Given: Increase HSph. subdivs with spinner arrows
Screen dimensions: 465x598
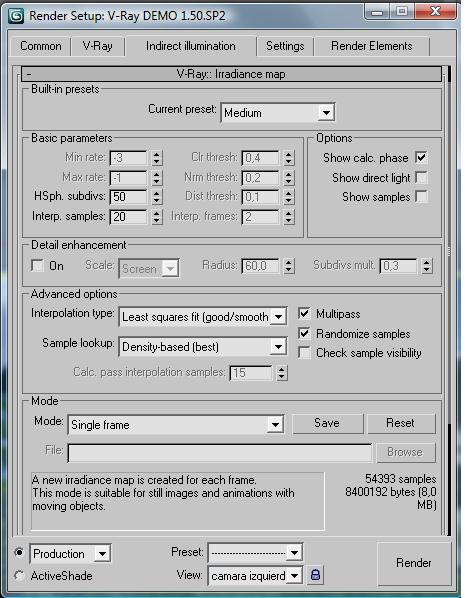Looking at the screenshot, I should [156, 193].
